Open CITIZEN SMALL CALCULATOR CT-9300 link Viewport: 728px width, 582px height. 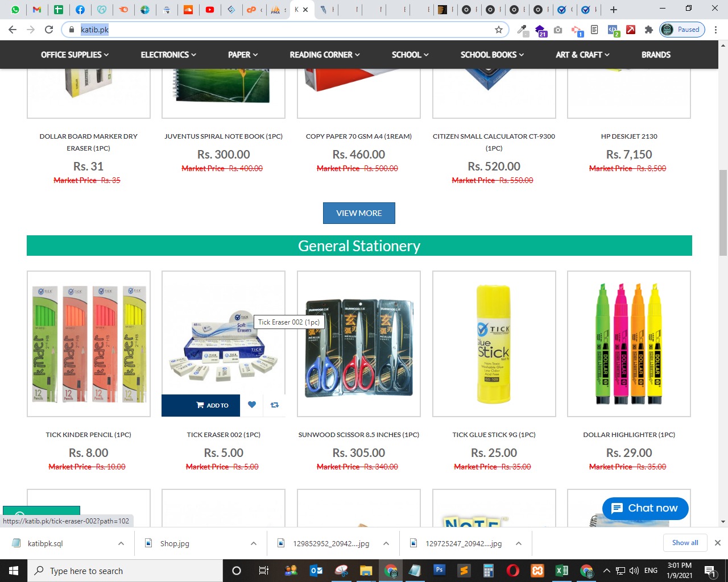coord(494,142)
